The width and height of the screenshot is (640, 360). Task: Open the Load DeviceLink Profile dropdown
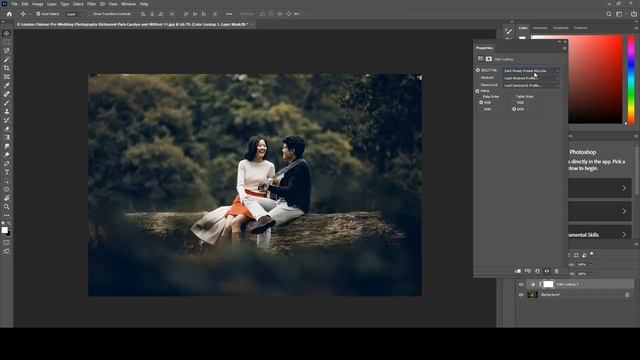[x=531, y=85]
